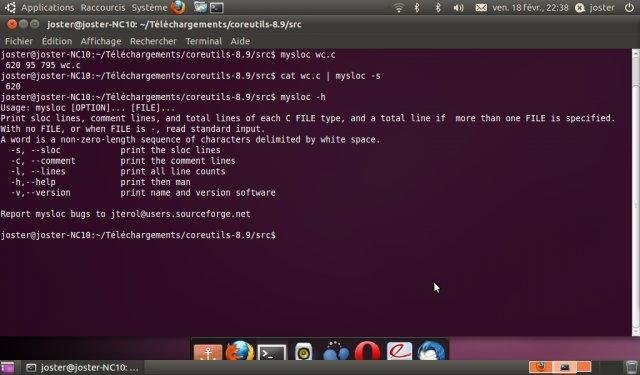This screenshot has width=640, height=375.
Task: Open the Raccourcis menu
Action: [x=103, y=8]
